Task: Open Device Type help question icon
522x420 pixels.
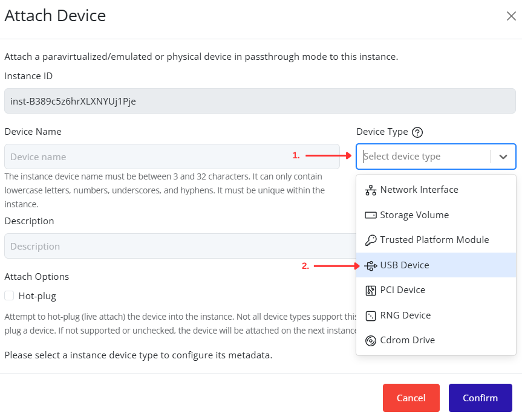Action: [x=417, y=132]
